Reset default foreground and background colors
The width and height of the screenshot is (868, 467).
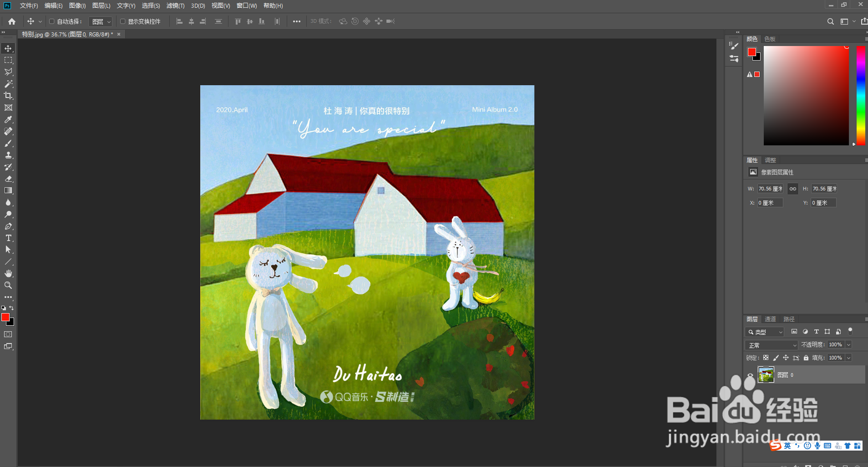click(x=4, y=308)
